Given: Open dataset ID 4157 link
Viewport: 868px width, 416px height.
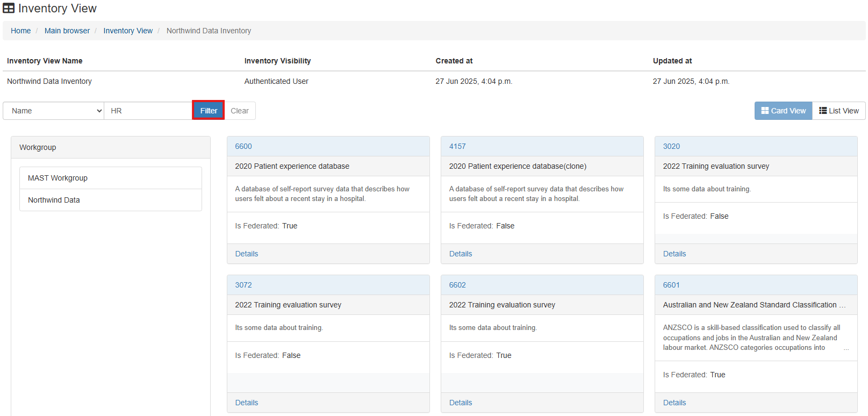Looking at the screenshot, I should tap(457, 146).
